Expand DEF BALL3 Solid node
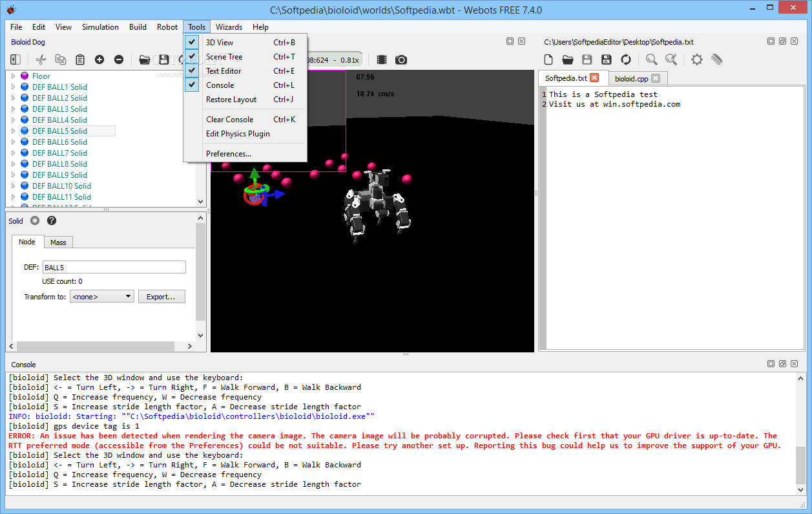Screen dimensions: 812x514 [x=13, y=109]
